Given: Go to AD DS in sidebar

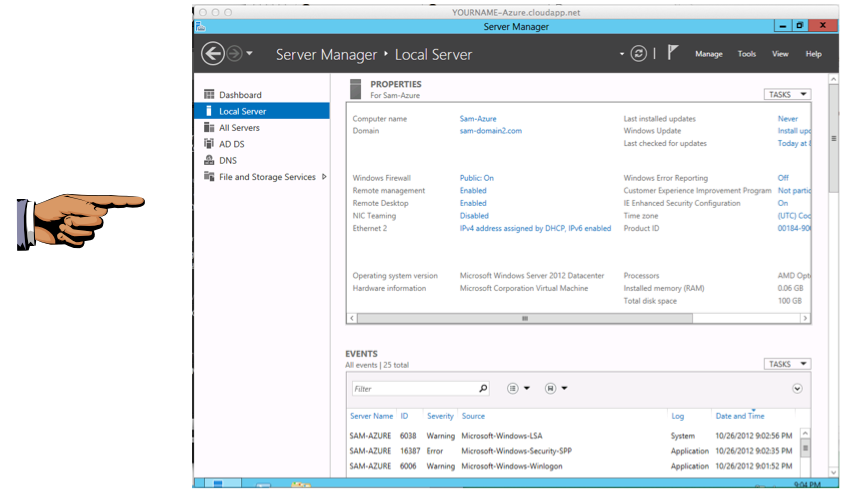Looking at the screenshot, I should tap(231, 144).
